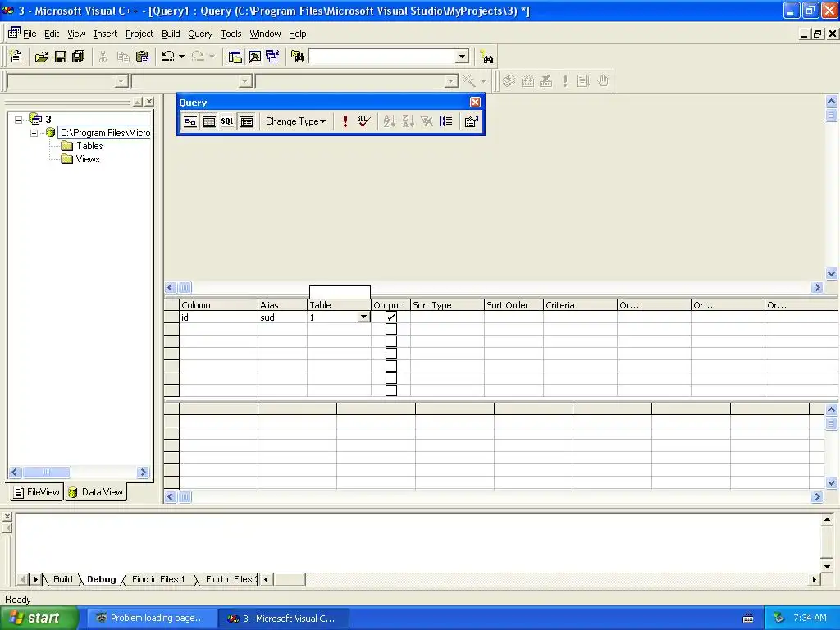Open Properties icon in Query toolbar
Image resolution: width=840 pixels, height=630 pixels.
[x=472, y=121]
